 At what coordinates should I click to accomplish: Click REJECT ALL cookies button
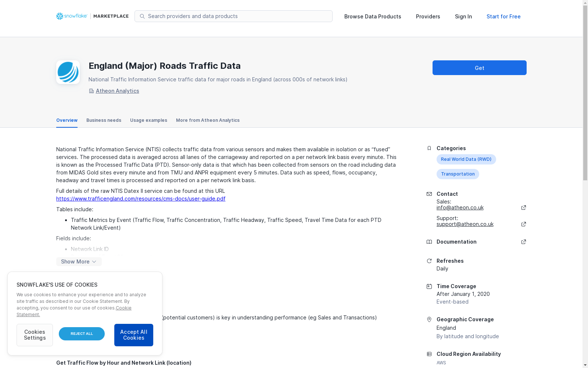[82, 334]
